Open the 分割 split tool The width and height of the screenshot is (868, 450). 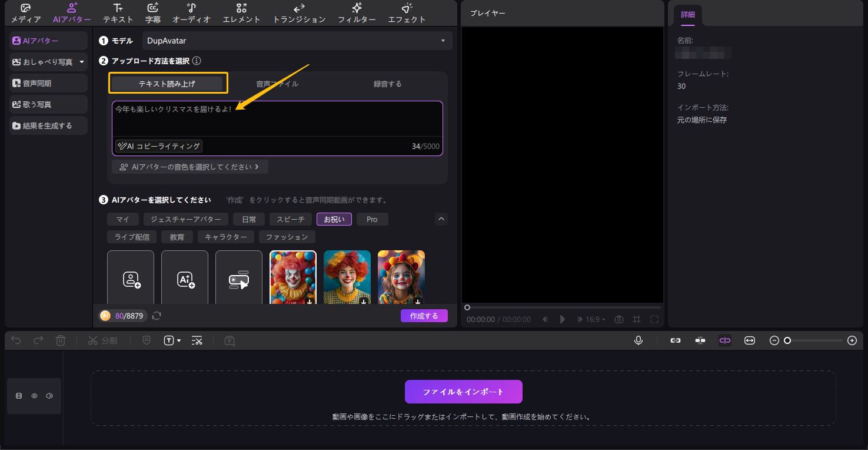tap(102, 340)
